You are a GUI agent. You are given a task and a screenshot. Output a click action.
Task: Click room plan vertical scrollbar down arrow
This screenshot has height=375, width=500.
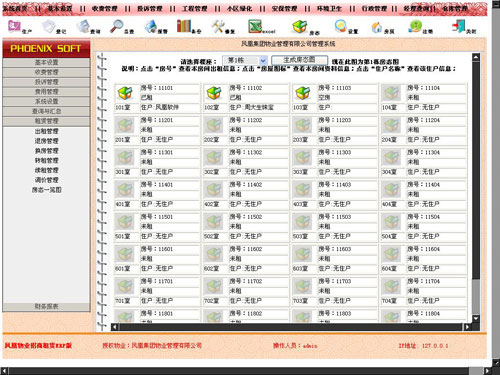tap(476, 319)
